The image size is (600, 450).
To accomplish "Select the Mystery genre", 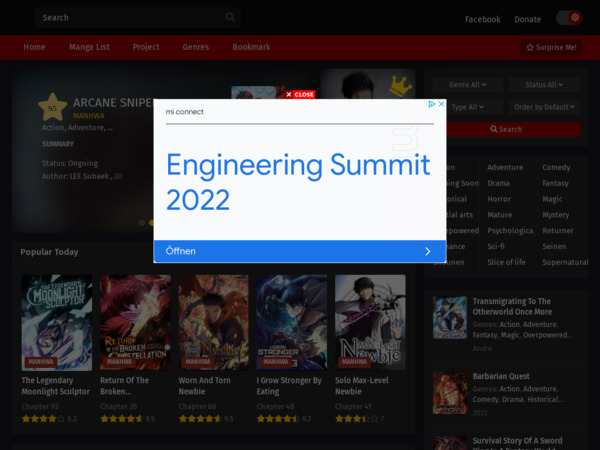I will click(556, 215).
